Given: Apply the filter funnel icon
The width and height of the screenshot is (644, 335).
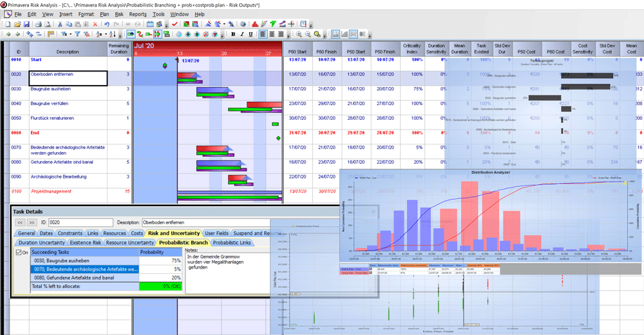Looking at the screenshot, I should pos(77,33).
